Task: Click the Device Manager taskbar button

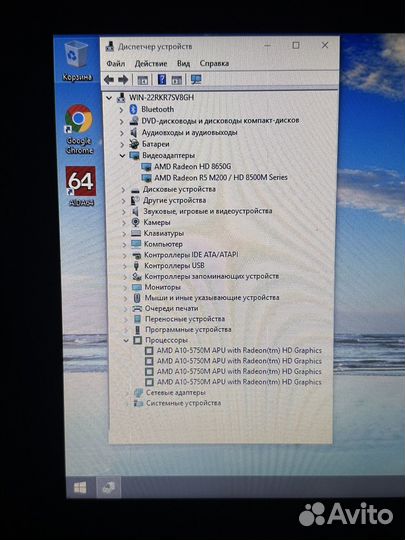Action: 108,487
